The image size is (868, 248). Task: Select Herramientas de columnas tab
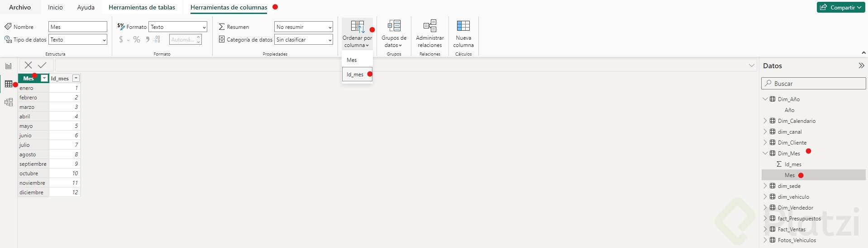coord(229,7)
